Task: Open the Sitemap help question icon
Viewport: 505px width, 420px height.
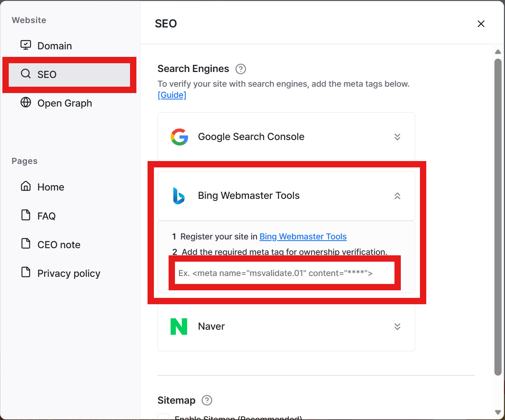Action: 207,400
